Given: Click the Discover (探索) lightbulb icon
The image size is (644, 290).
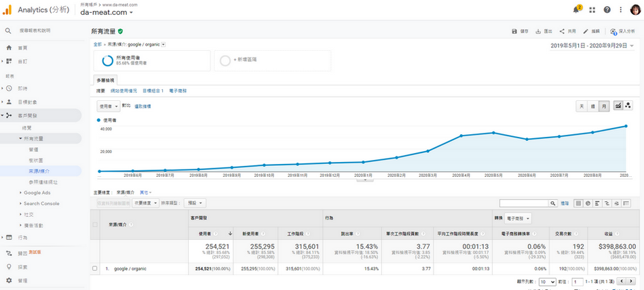Looking at the screenshot, I should pyautogui.click(x=9, y=267).
